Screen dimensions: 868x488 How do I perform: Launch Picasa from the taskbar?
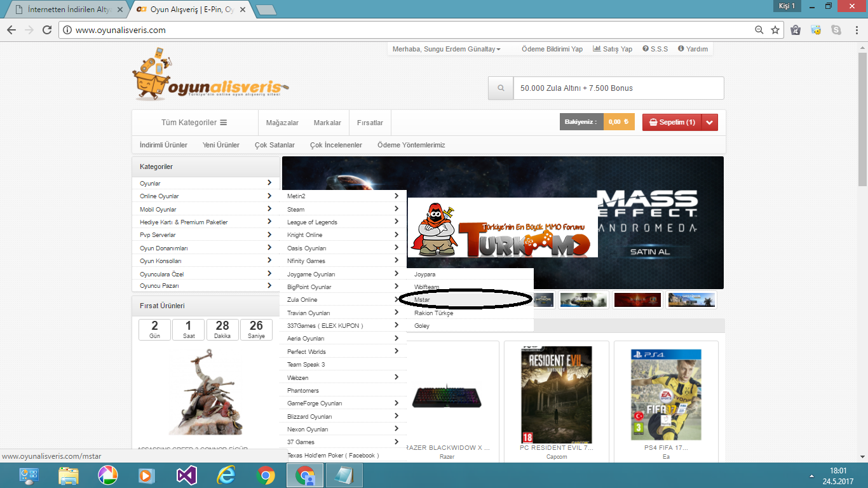108,475
